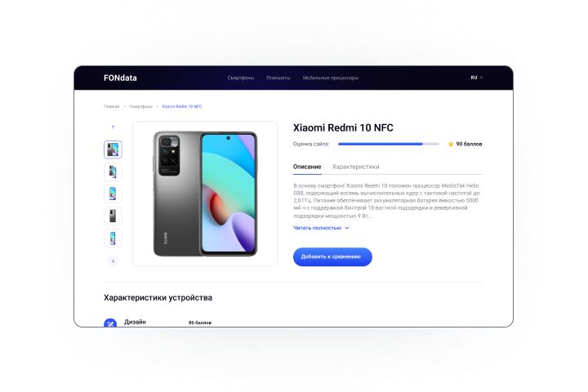Click the up arrow above thumbnails
The height and width of the screenshot is (392, 588).
click(x=113, y=127)
